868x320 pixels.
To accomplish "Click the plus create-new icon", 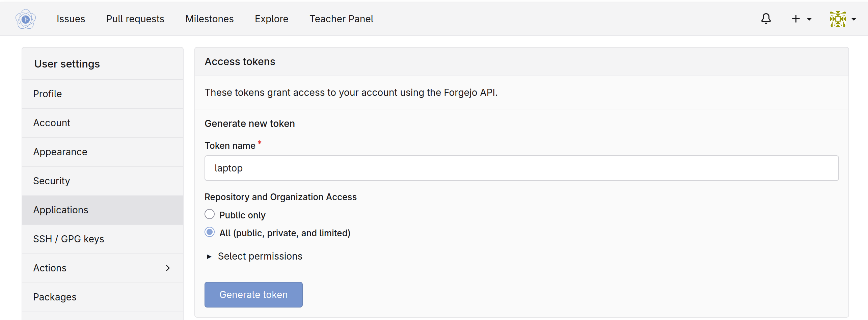I will point(796,19).
